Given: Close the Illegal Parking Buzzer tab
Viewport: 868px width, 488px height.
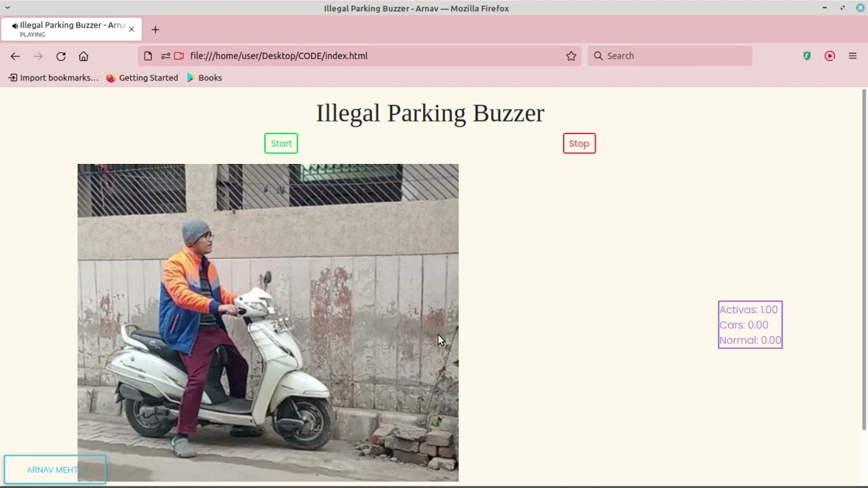Looking at the screenshot, I should click(132, 29).
